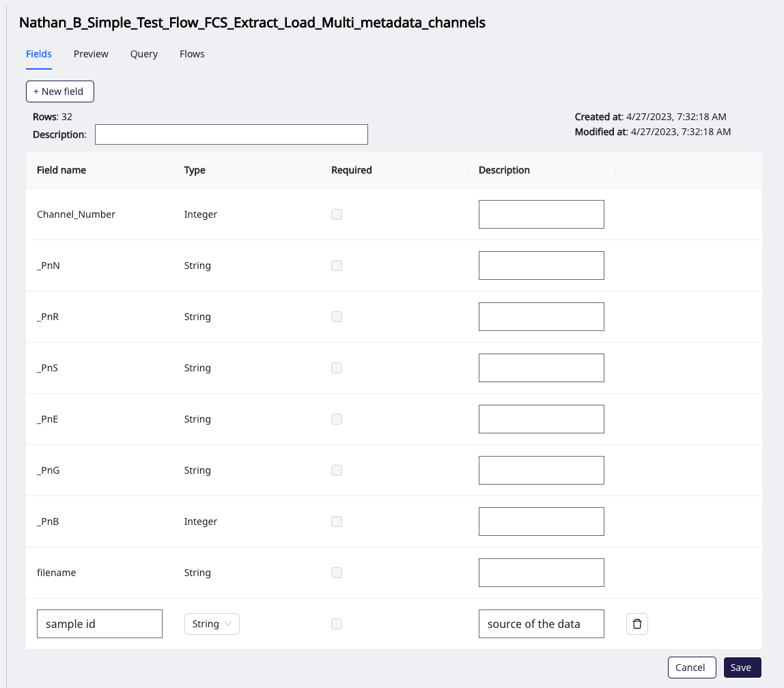Delete the sample id field via trash icon
This screenshot has height=688, width=784.
637,624
